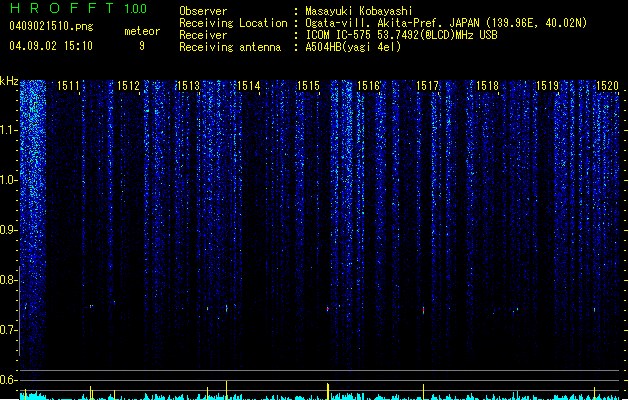
Task: Select observer name Masayuki Kobayashi
Action: coord(359,11)
